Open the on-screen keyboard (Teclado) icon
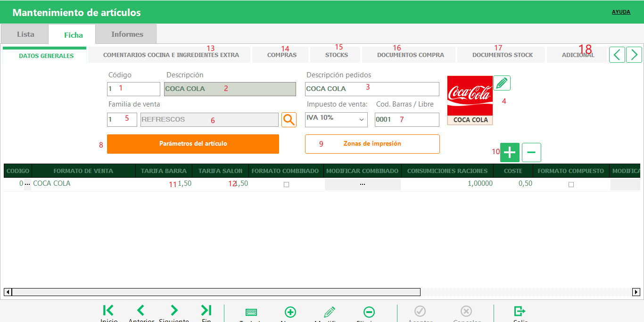 251,312
